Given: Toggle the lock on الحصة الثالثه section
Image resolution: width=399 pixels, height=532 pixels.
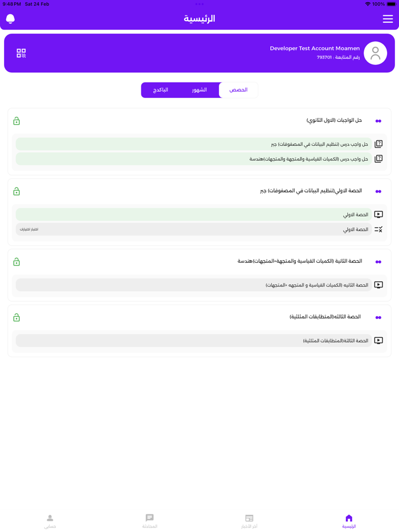Looking at the screenshot, I should click(17, 318).
